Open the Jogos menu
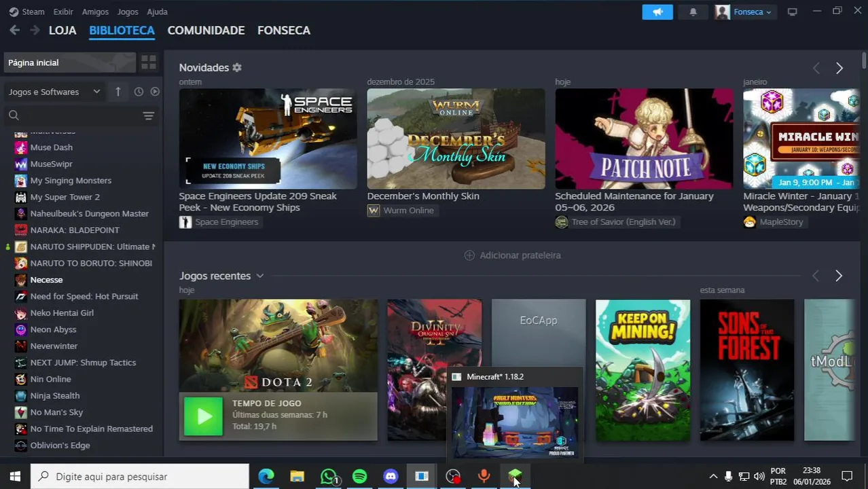This screenshot has height=489, width=868. click(x=128, y=12)
